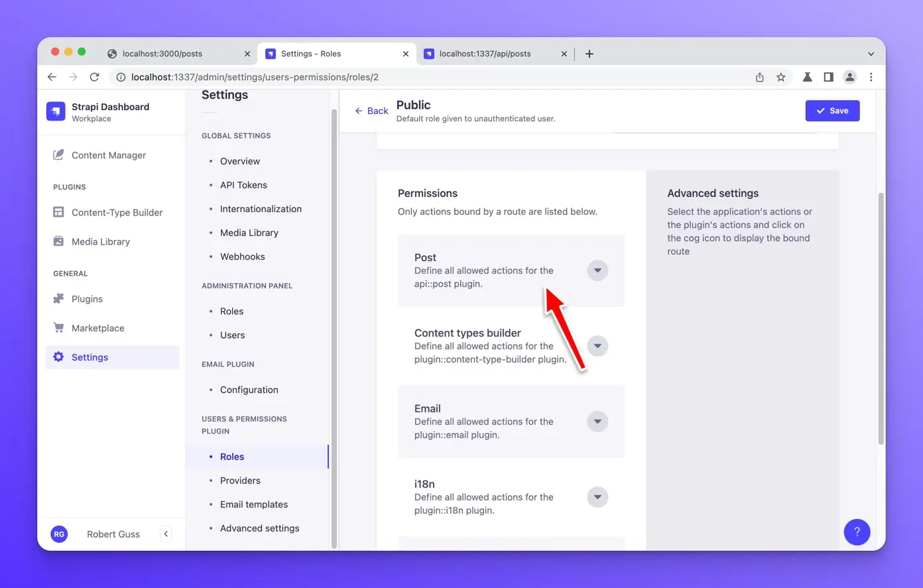Click the Content-Type Builder layout icon

pos(58,212)
